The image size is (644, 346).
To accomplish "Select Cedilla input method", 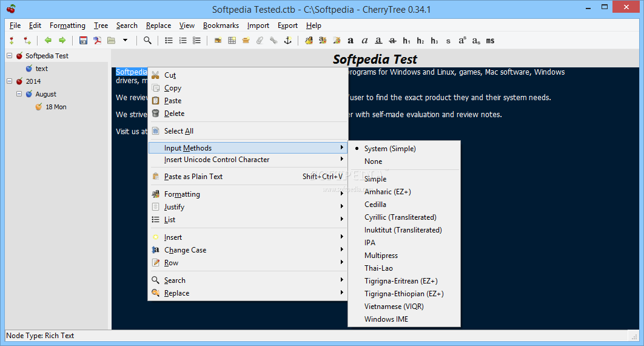I will click(404, 204).
